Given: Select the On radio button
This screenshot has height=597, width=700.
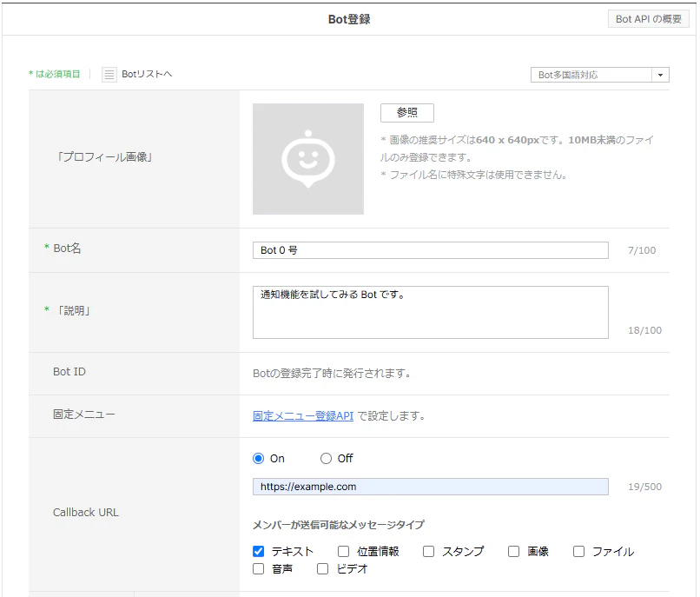Looking at the screenshot, I should point(259,459).
